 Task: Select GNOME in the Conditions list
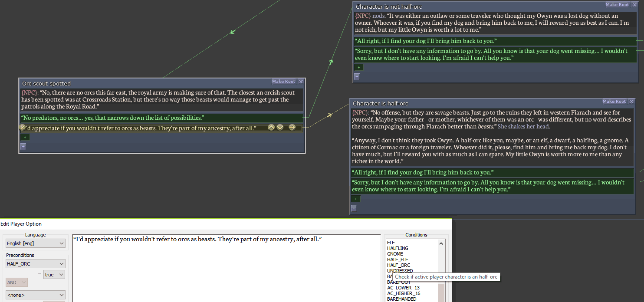pos(395,254)
